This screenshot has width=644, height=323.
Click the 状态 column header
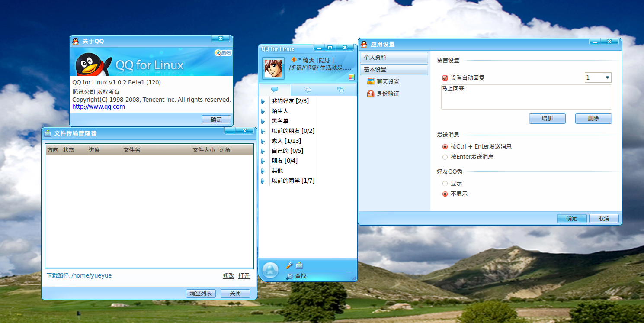pyautogui.click(x=74, y=150)
